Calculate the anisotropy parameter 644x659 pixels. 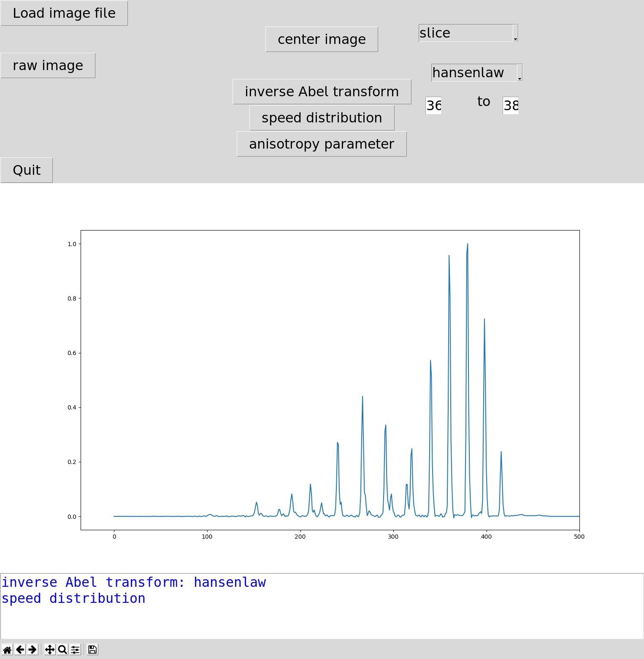(322, 144)
